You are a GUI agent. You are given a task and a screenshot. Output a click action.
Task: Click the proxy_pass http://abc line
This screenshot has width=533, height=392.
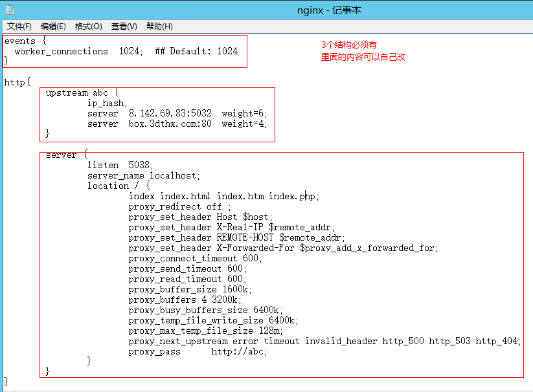pos(198,351)
